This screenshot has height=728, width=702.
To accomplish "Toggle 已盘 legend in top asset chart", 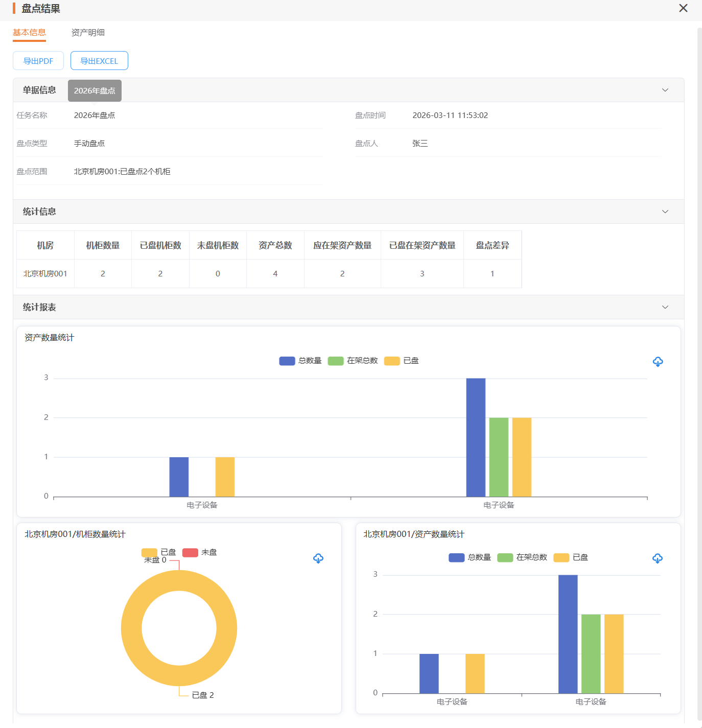I will tap(402, 361).
